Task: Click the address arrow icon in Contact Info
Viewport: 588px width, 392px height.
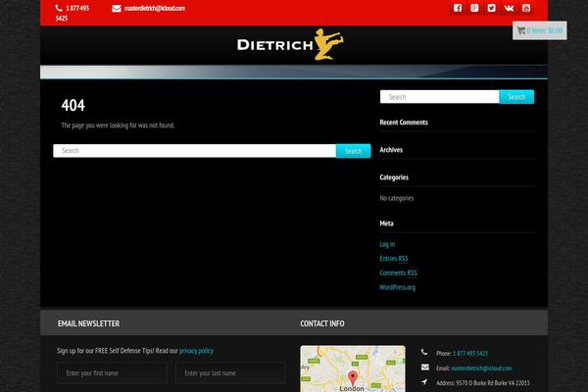Action: 424,382
